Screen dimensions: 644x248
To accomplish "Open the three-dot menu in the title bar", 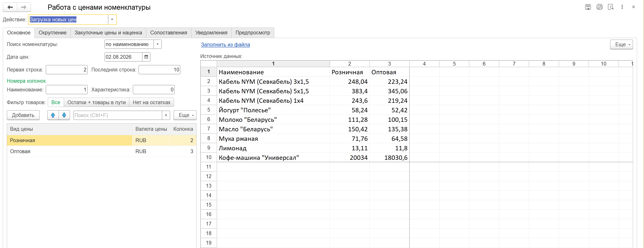I will pyautogui.click(x=622, y=7).
